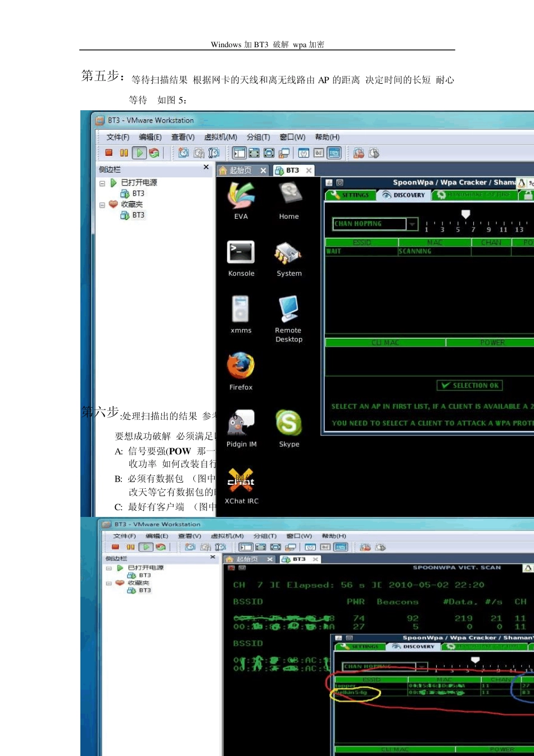Click the channel slider handle in the upper SpoonWpa window
The height and width of the screenshot is (756, 534).
(x=465, y=214)
